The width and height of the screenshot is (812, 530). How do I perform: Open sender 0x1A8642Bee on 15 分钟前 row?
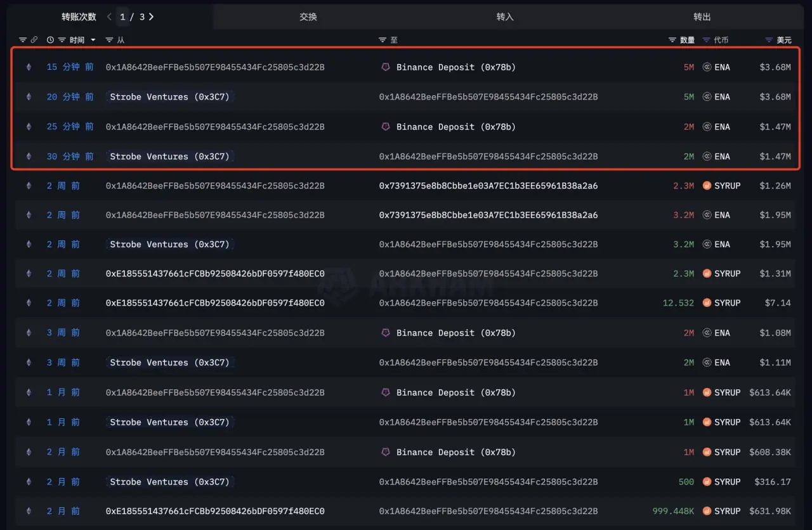pyautogui.click(x=215, y=67)
